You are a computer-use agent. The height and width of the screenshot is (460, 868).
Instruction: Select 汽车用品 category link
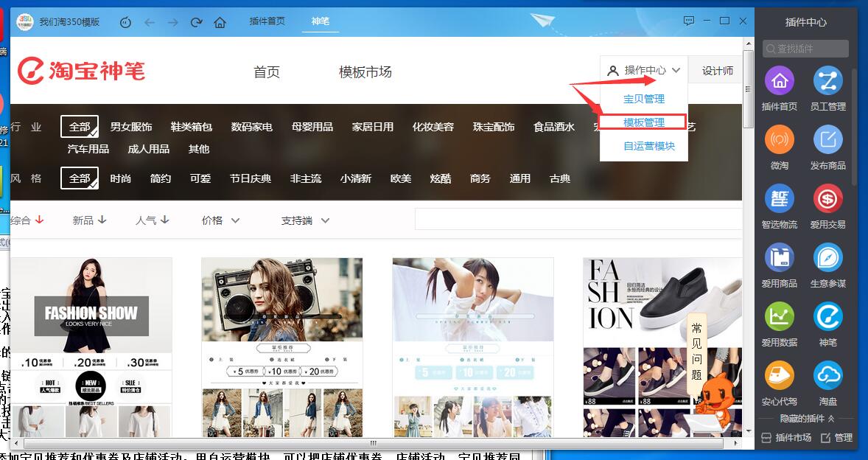(x=88, y=149)
